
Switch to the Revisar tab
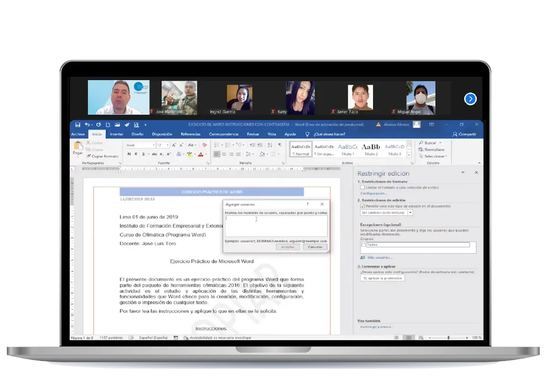point(253,134)
